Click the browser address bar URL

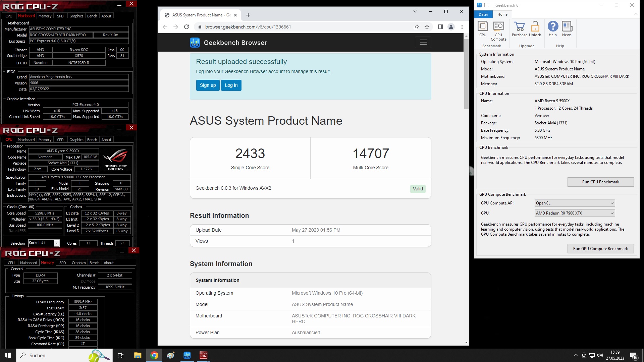(248, 27)
